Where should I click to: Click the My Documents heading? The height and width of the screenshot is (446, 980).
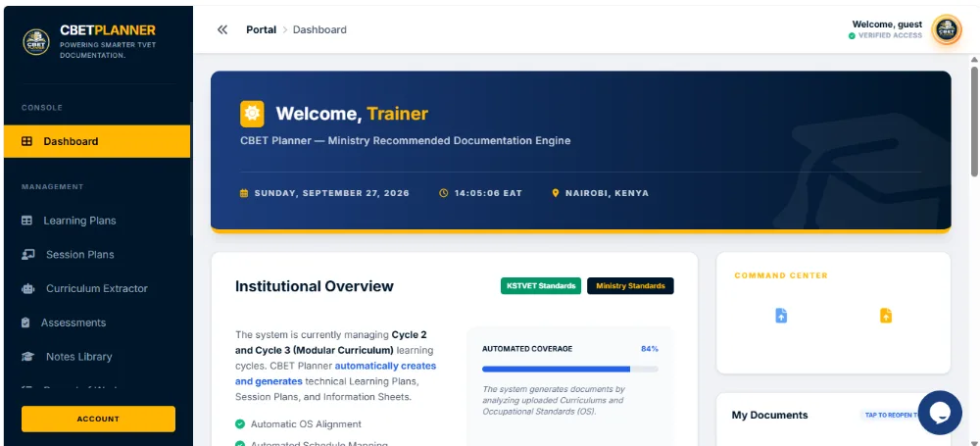click(x=769, y=416)
